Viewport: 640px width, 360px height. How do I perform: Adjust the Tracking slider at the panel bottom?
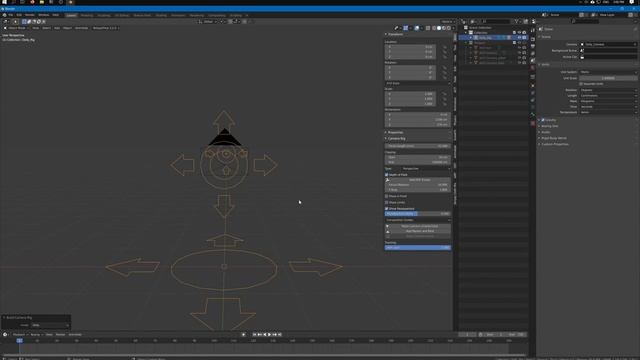point(418,248)
